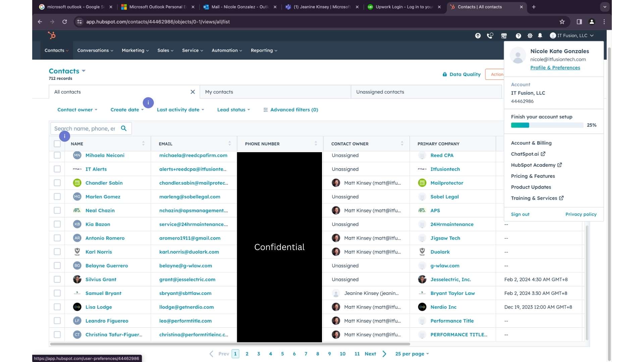Open the Lead status filter dropdown

233,110
